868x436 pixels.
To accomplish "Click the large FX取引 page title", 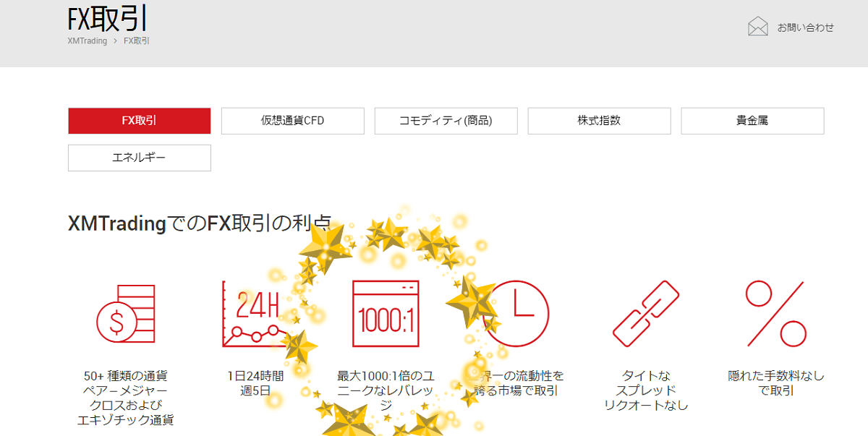I will (109, 18).
